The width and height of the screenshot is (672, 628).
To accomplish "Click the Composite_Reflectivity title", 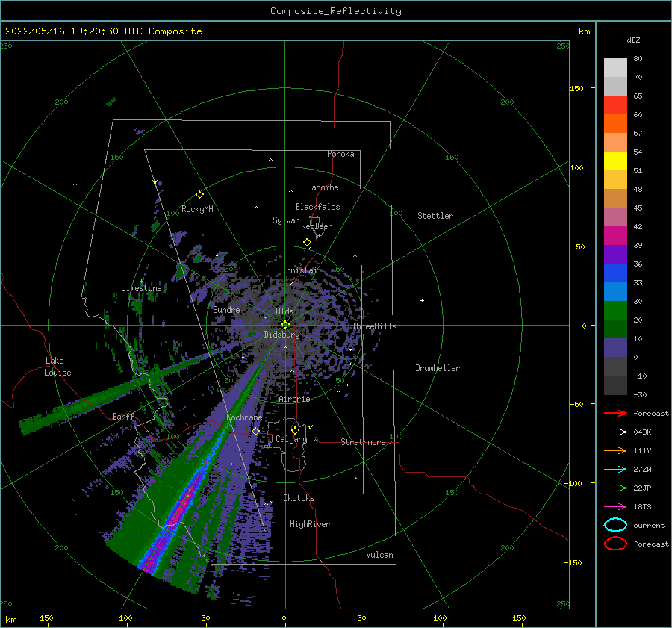I will point(336,11).
